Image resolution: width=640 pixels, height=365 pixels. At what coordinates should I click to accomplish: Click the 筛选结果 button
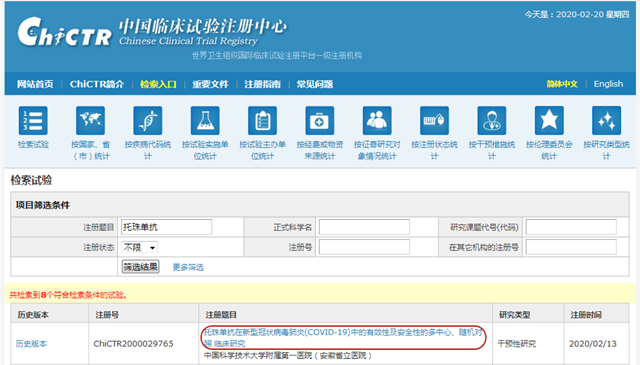[x=141, y=267]
